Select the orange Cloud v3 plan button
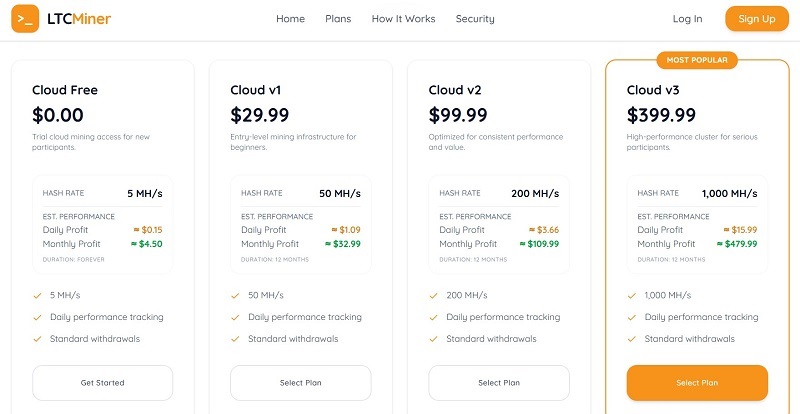Viewport: 800px width, 414px height. 697,383
